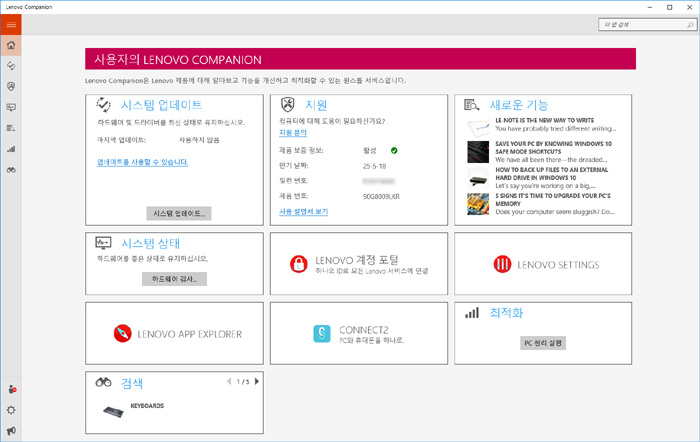This screenshot has height=442, width=700.
Task: Open Optimize from the sidebar bars icon
Action: point(11,149)
